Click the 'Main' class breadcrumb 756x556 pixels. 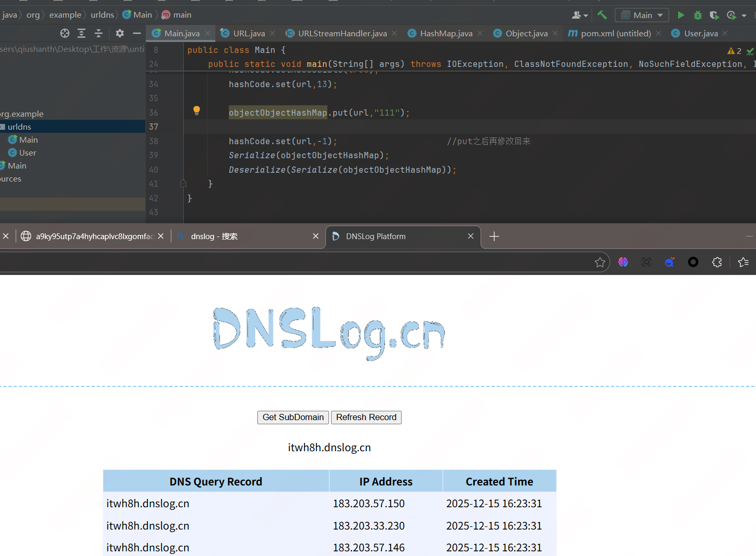tap(138, 15)
